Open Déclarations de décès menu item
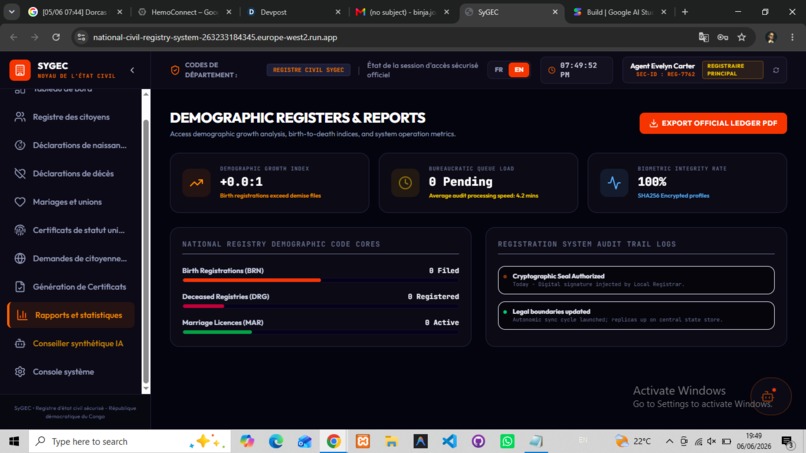806x453 pixels. click(x=71, y=173)
